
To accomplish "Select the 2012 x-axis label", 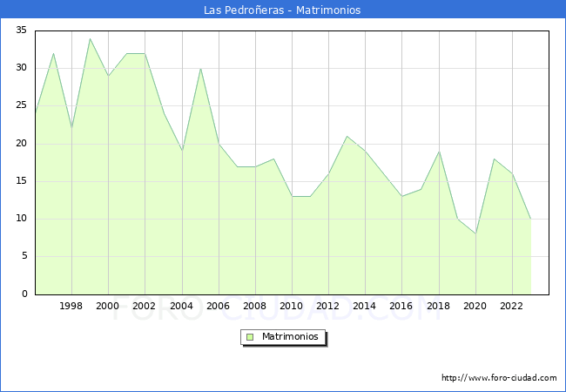I will pyautogui.click(x=328, y=307).
